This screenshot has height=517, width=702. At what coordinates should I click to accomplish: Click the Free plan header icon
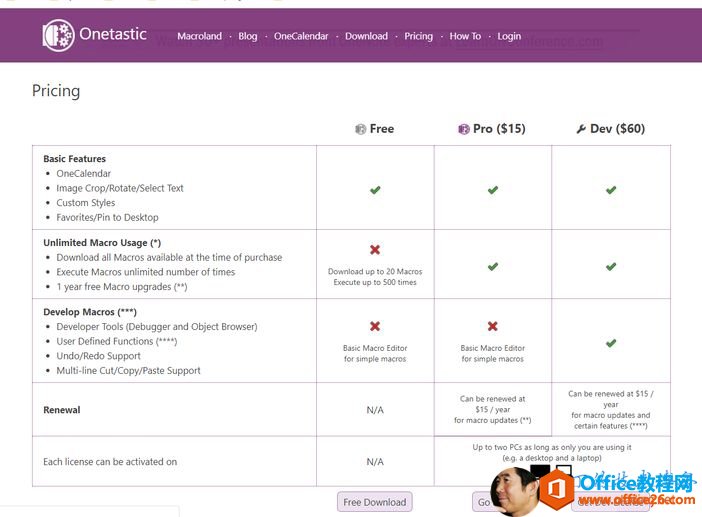click(x=361, y=129)
